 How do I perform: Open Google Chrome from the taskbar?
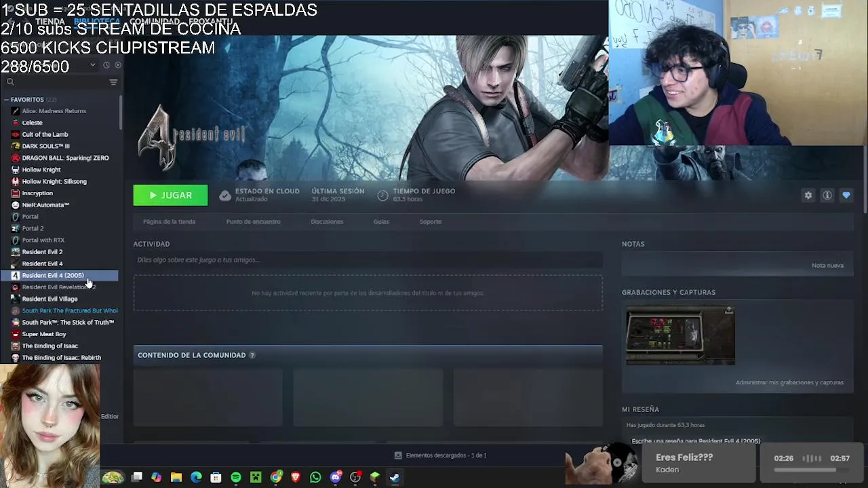(276, 477)
